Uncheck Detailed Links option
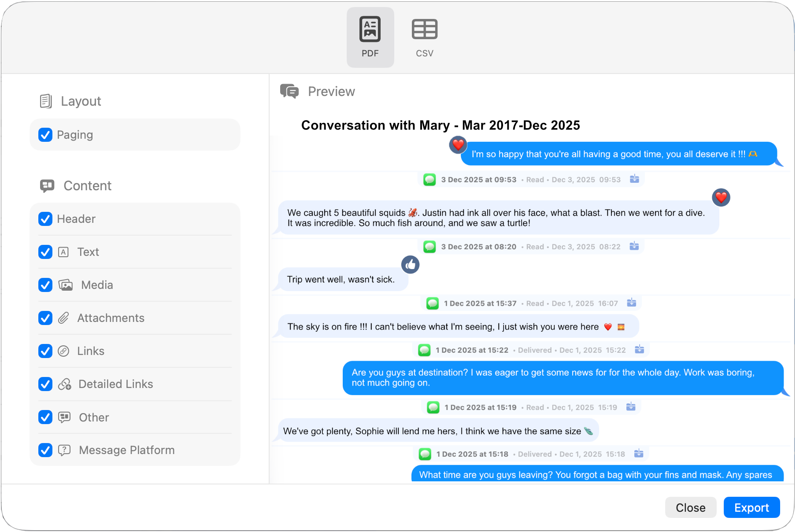 [45, 384]
